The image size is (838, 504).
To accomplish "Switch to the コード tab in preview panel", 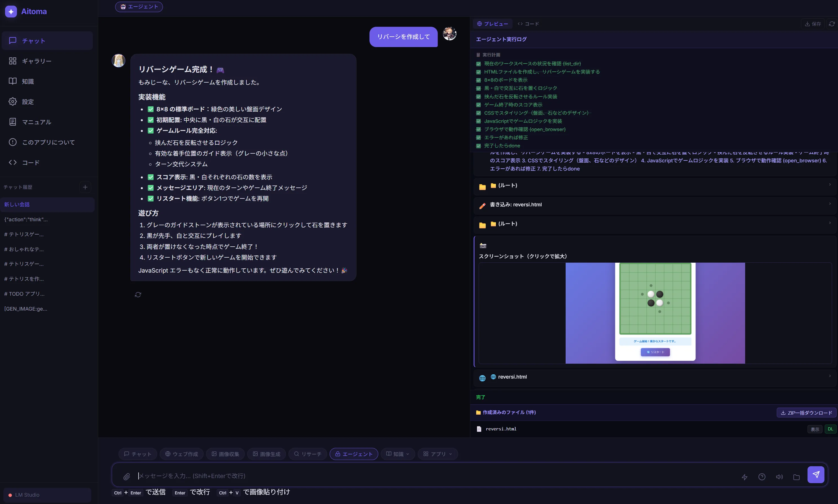I will coord(528,24).
